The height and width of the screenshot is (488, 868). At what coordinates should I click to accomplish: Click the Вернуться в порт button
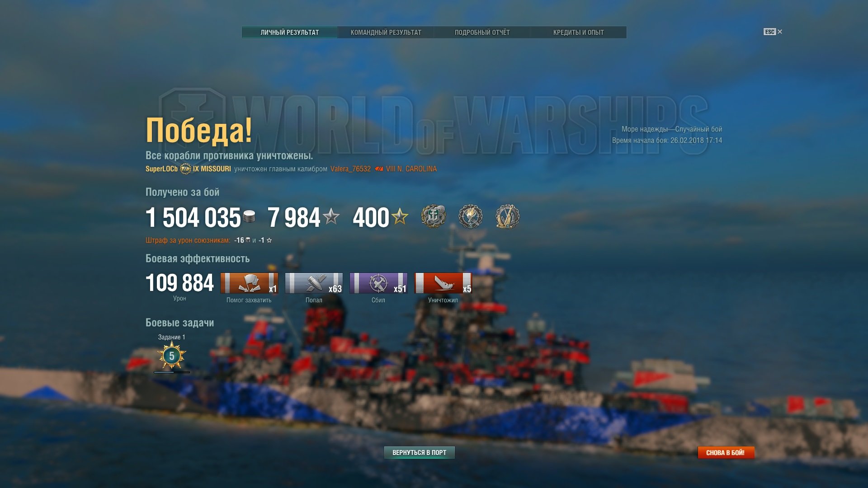coord(419,452)
